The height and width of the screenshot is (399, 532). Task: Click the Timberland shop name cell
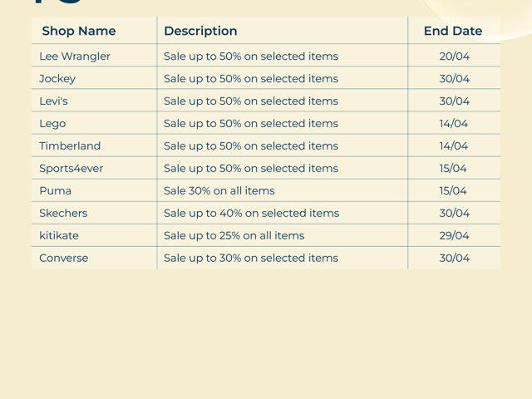(x=70, y=146)
